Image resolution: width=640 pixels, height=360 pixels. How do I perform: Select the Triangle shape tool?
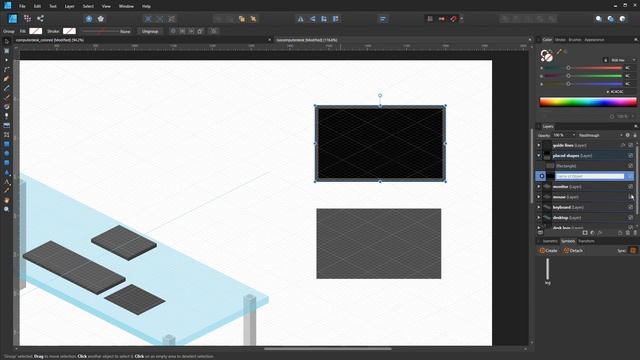[7, 172]
